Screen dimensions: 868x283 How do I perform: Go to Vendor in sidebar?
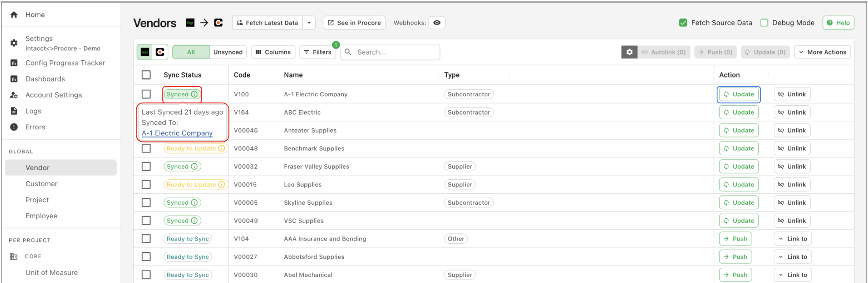(61, 168)
